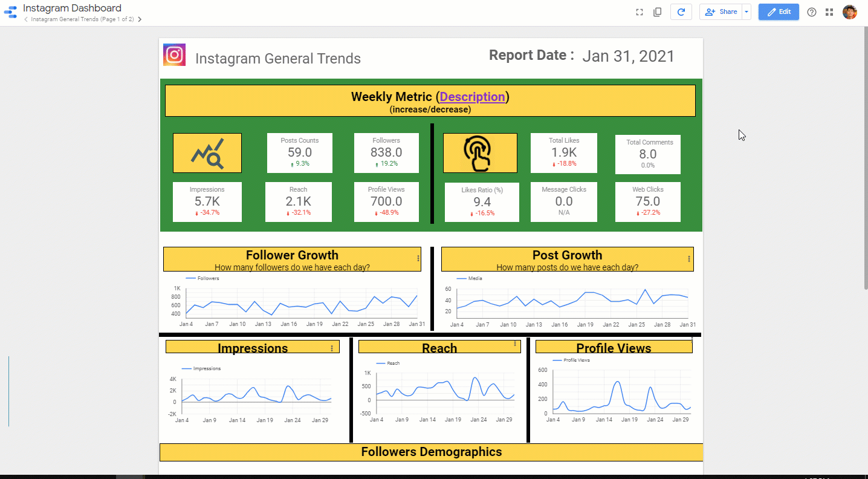Click the Data Studio logo icon

[x=10, y=12]
